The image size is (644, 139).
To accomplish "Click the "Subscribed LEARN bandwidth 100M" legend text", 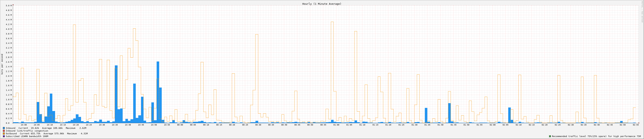I will click(27, 136).
